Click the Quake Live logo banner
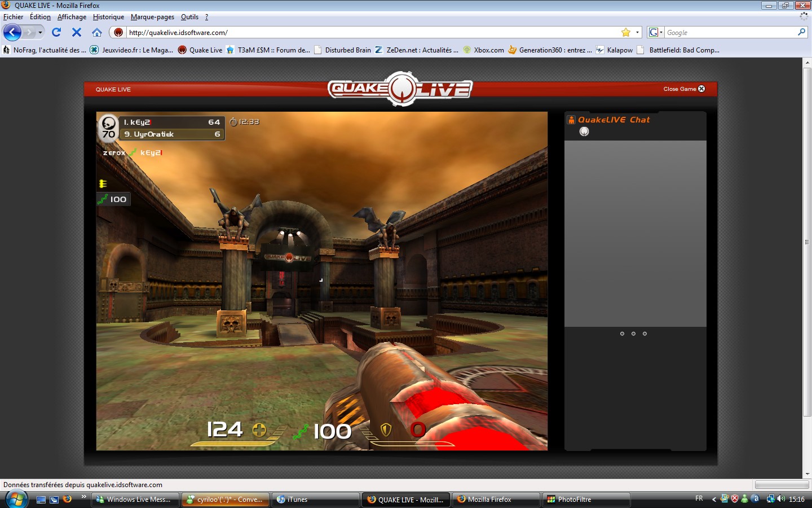Screen dimensions: 812x508 (x=400, y=89)
